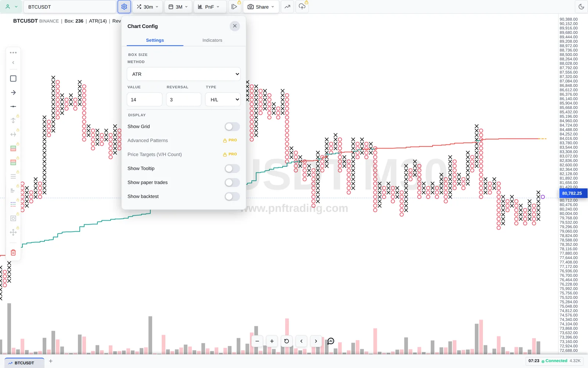The image size is (588, 368).
Task: Close the Chart Config dialog
Action: click(x=235, y=26)
